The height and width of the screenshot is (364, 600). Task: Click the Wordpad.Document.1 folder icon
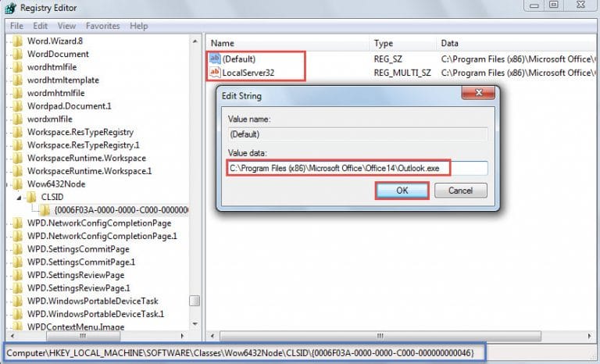coord(18,106)
